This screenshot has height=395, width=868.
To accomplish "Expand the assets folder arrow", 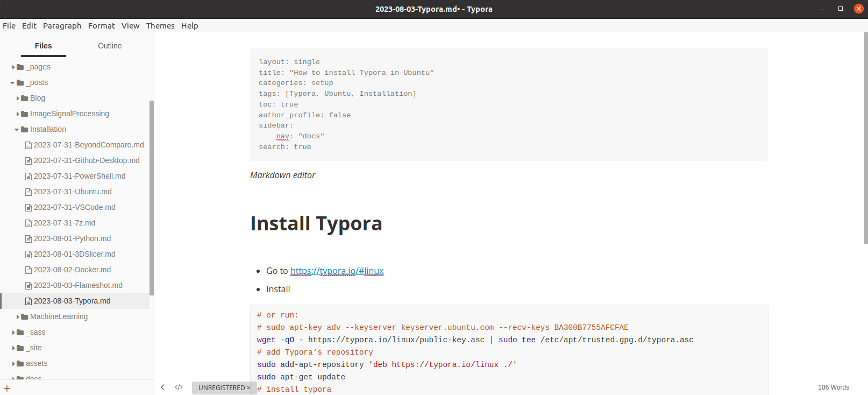I will coord(13,363).
